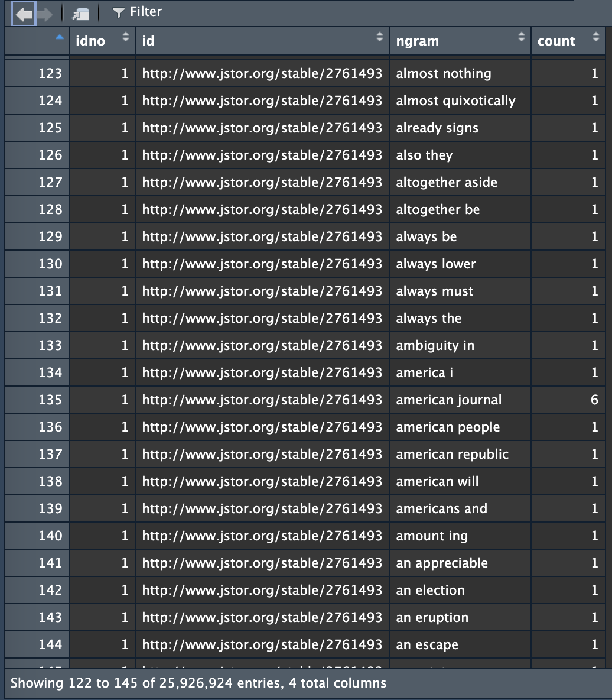The height and width of the screenshot is (700, 612).
Task: Click the entries status text at bottom
Action: (198, 683)
